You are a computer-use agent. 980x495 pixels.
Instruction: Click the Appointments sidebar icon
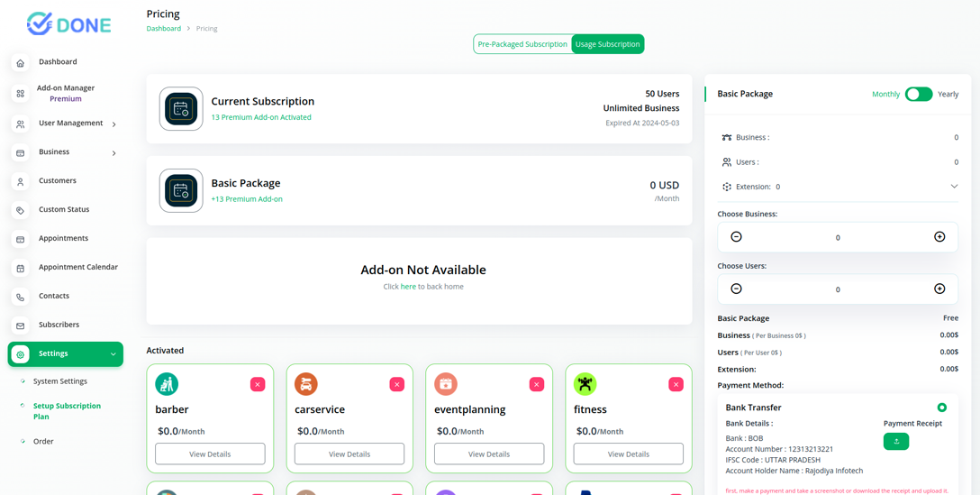coord(20,239)
